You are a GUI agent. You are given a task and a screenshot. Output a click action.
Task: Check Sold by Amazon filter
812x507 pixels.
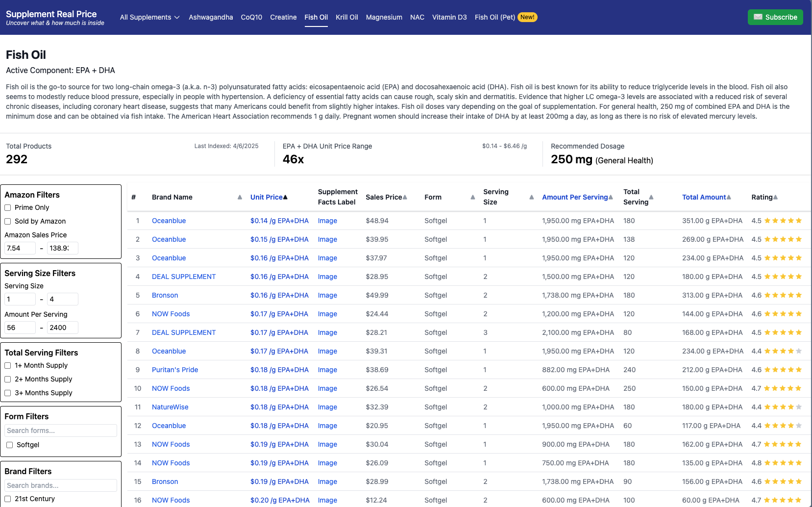[x=8, y=221]
